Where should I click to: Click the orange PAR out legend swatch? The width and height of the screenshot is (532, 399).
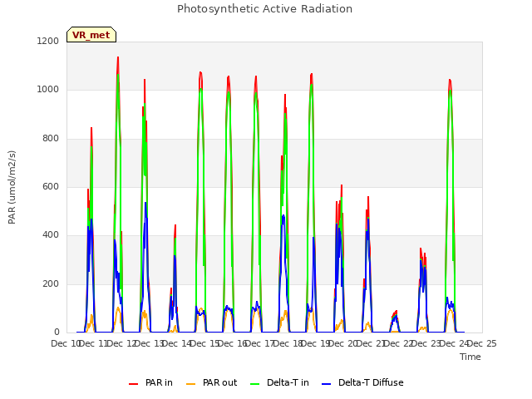coord(191,384)
